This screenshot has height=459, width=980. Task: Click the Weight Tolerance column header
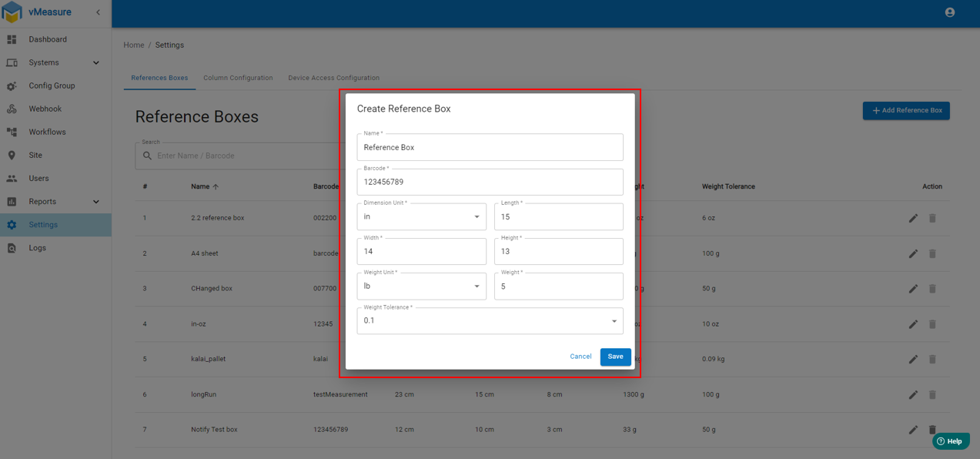[728, 186]
